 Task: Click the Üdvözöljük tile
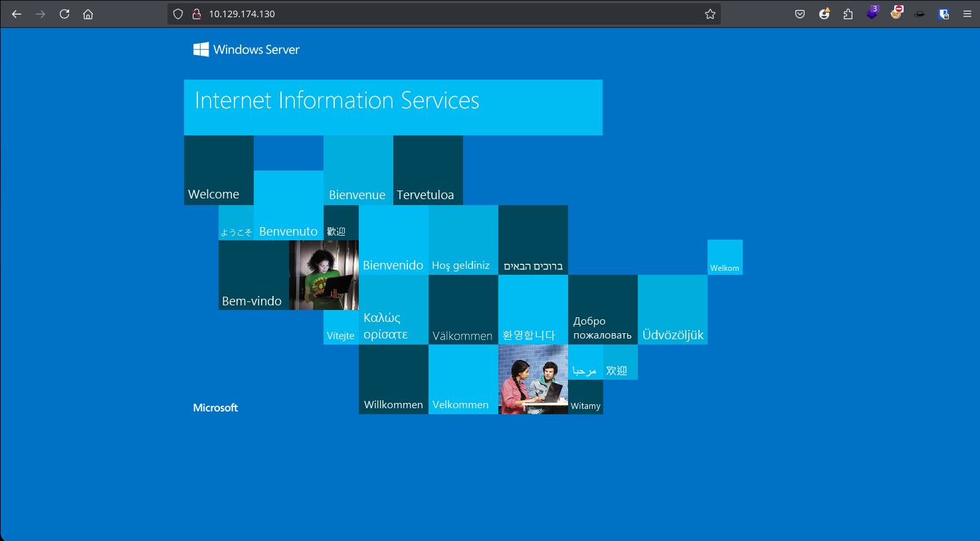672,309
